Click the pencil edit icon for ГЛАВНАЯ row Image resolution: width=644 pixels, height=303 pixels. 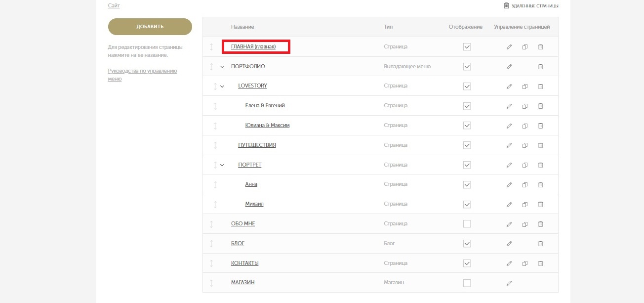[509, 47]
